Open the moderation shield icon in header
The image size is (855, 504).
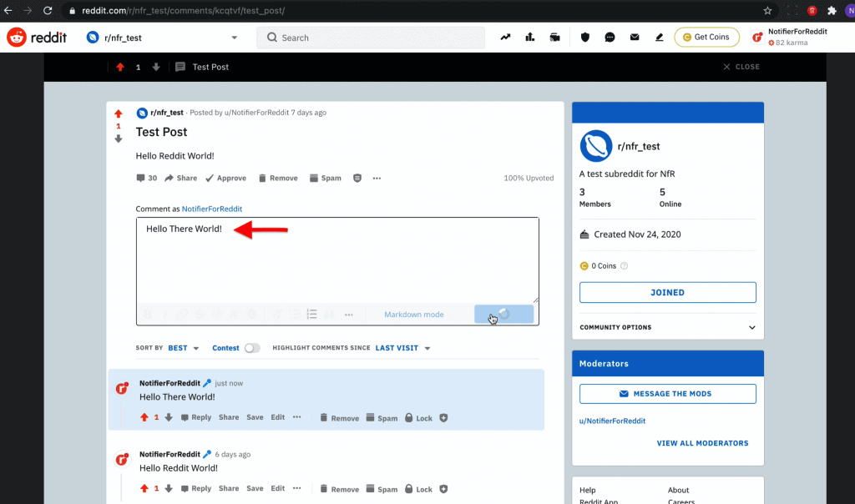585,38
